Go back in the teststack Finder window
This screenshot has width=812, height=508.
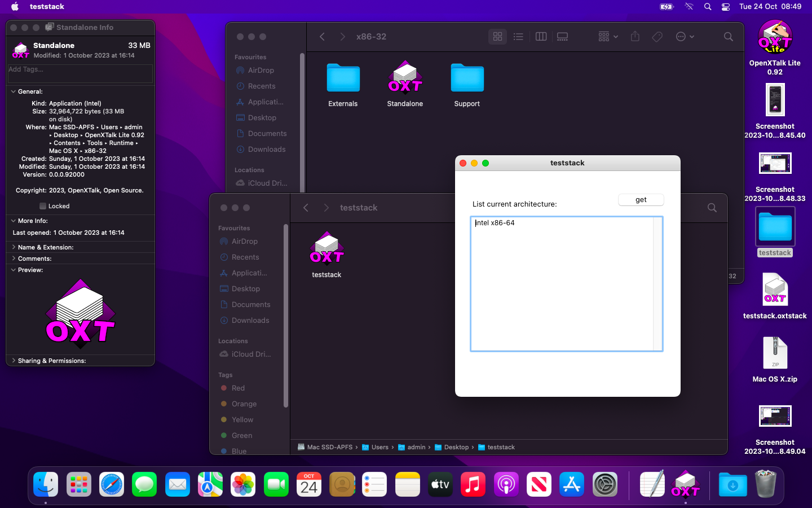click(306, 208)
